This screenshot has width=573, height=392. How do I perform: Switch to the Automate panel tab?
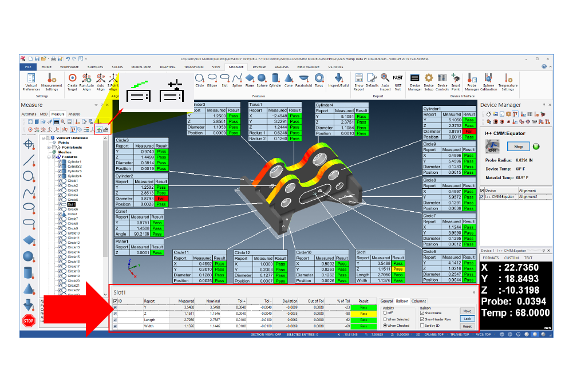click(x=29, y=114)
